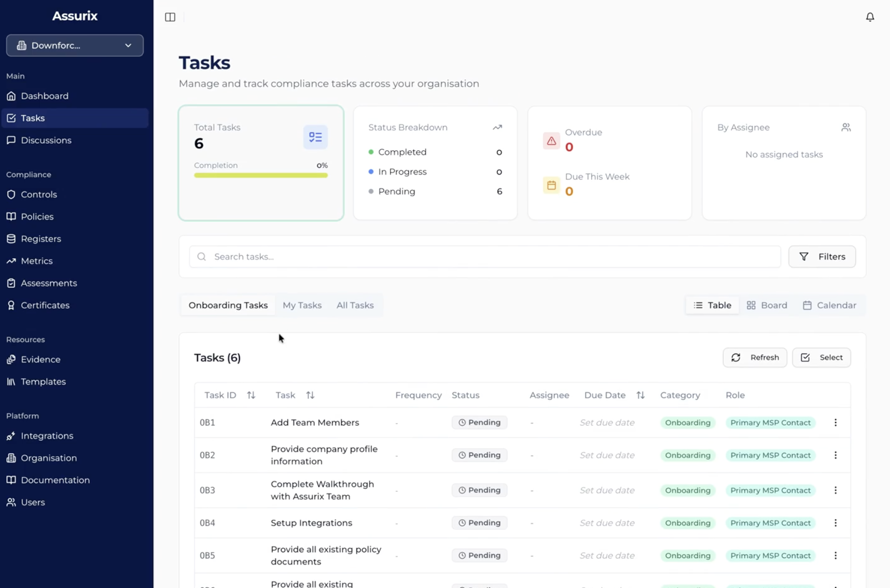Switch to the All Tasks tab
This screenshot has height=588, width=890.
(355, 305)
